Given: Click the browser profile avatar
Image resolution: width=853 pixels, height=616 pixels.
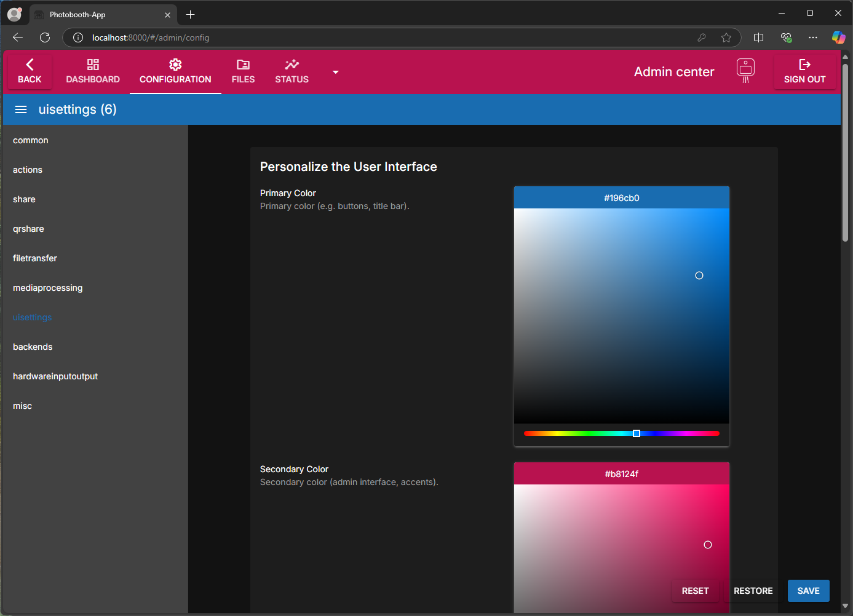Looking at the screenshot, I should click(x=15, y=14).
